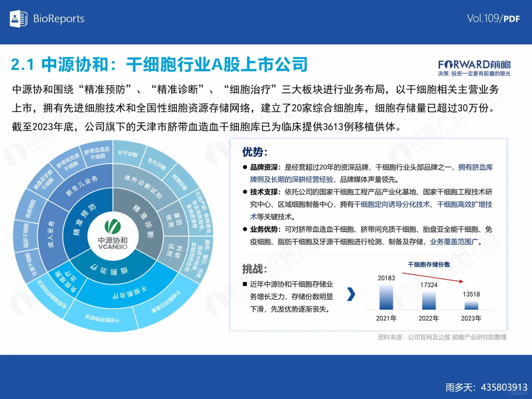This screenshot has height=399, width=532.
Task: Click the 2023年 bar in the chart
Action: [x=471, y=305]
